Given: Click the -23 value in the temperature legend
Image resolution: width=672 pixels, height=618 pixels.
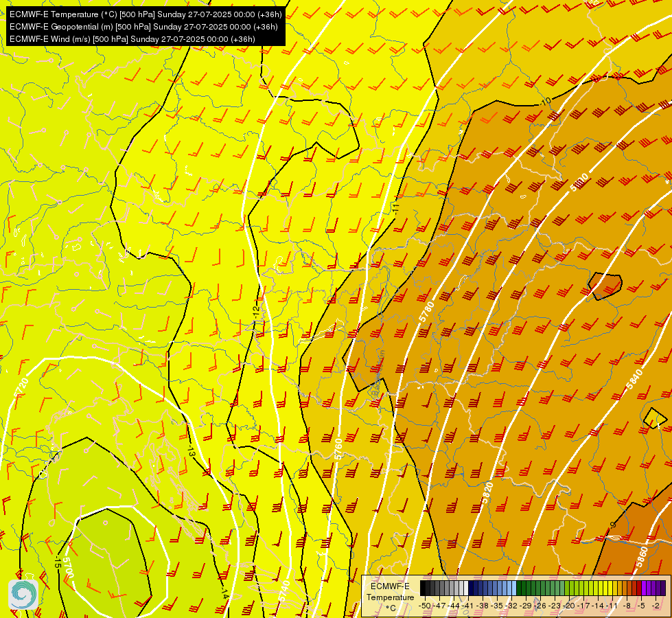Looking at the screenshot, I should point(554,606).
